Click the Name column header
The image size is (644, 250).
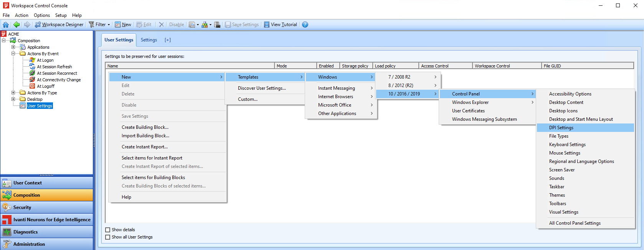190,66
